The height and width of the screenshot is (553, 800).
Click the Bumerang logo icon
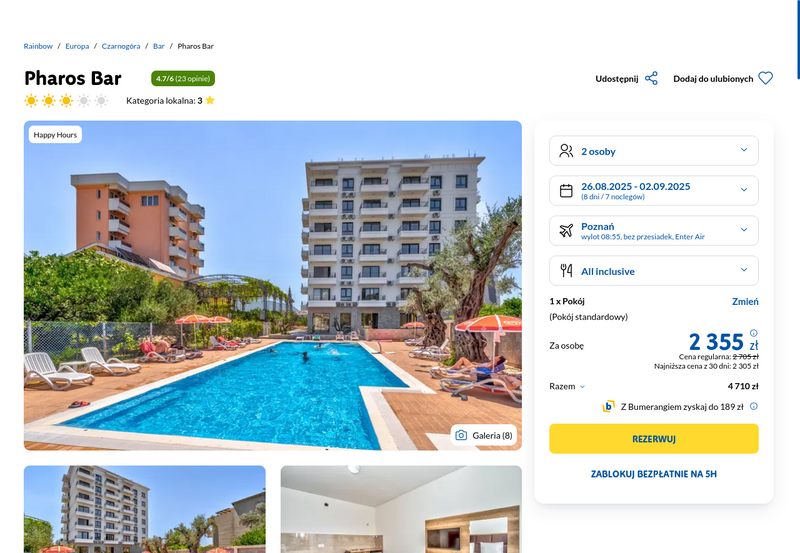608,407
